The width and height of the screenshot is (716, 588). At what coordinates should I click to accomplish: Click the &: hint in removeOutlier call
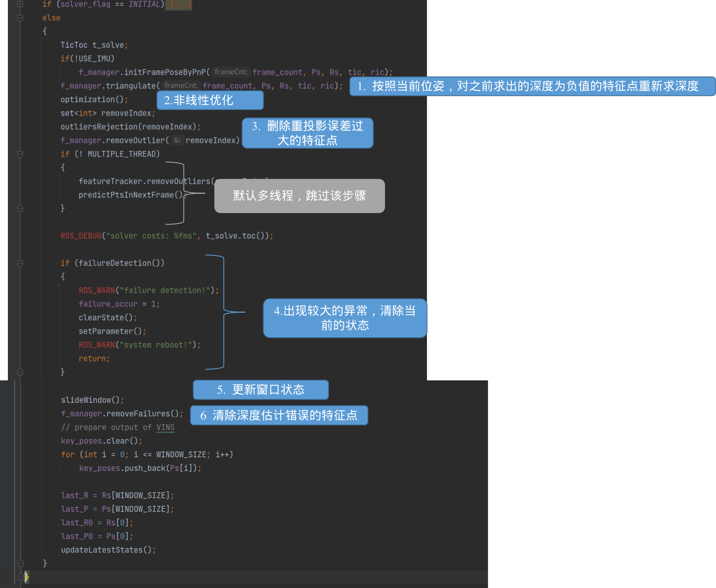pos(177,140)
